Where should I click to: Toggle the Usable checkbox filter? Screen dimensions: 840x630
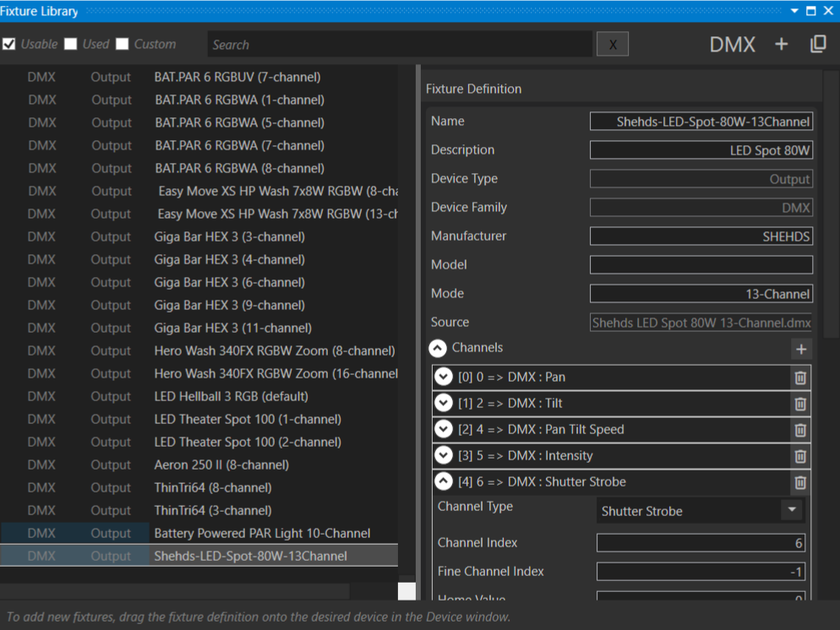pyautogui.click(x=8, y=44)
